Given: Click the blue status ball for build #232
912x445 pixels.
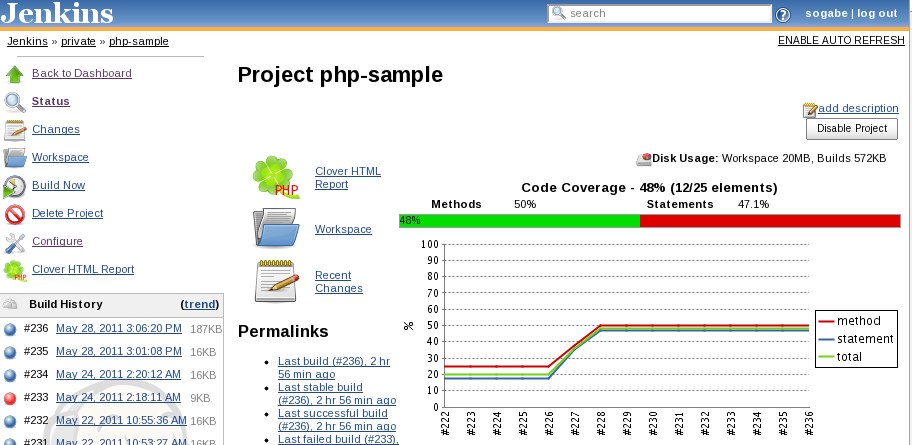Looking at the screenshot, I should (x=10, y=422).
